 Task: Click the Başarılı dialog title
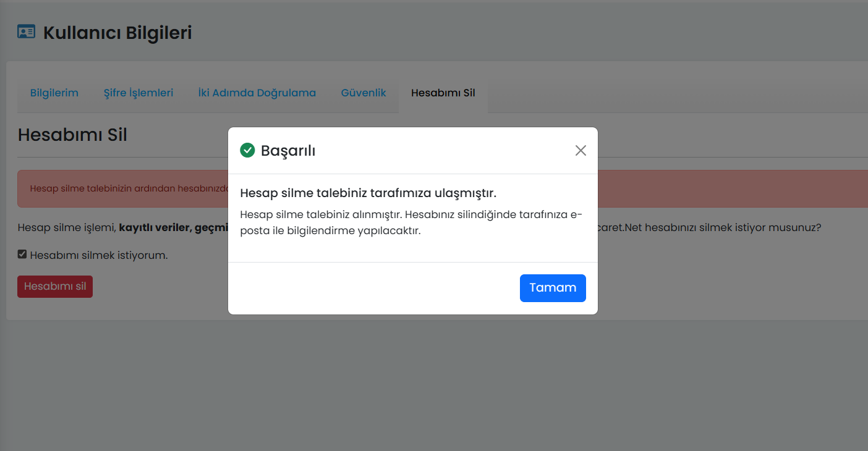click(288, 151)
